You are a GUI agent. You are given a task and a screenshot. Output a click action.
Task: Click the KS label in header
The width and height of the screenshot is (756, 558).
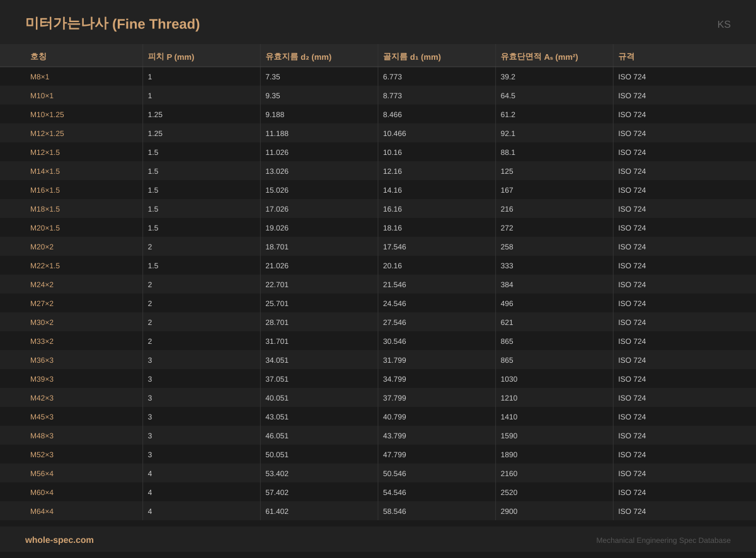[x=723, y=25]
